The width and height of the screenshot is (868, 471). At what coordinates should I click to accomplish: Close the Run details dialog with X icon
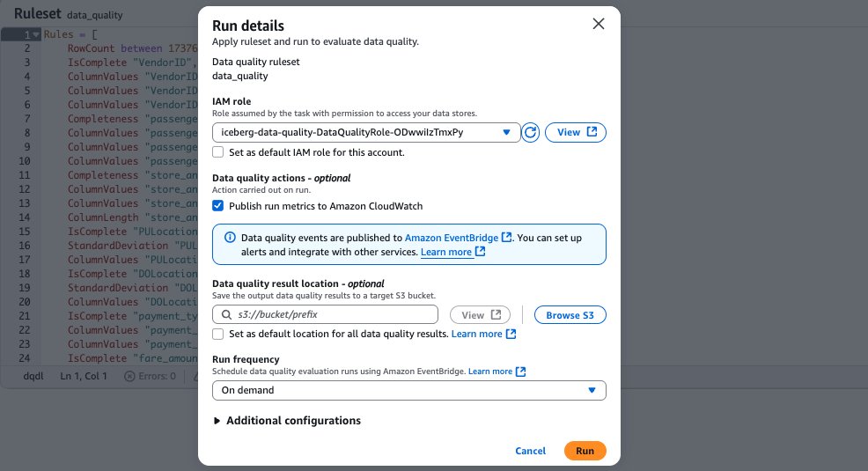click(599, 24)
